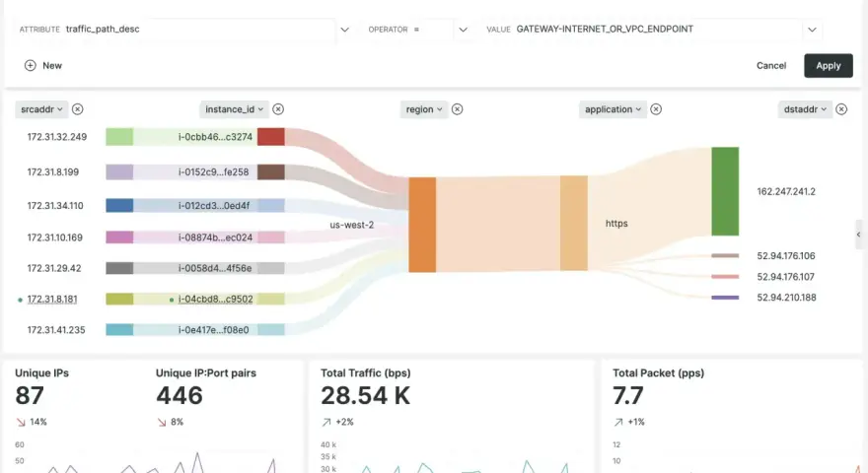Click the purple bar for 52.94.210.188

(725, 298)
